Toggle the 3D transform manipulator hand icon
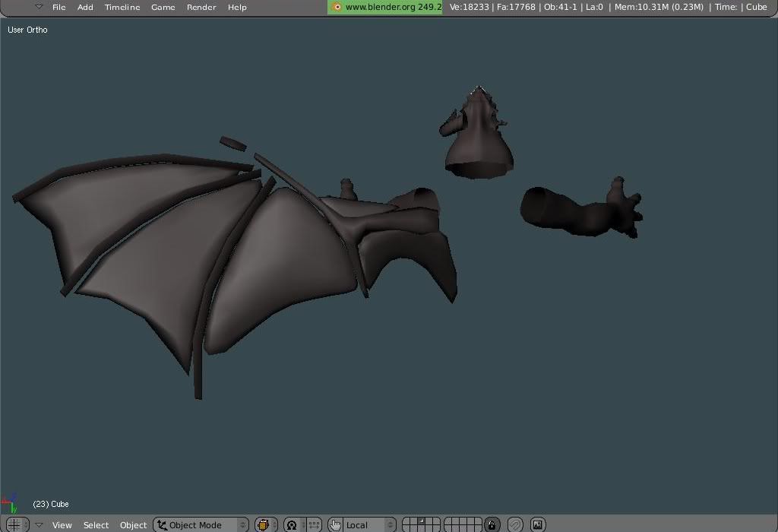 click(336, 524)
